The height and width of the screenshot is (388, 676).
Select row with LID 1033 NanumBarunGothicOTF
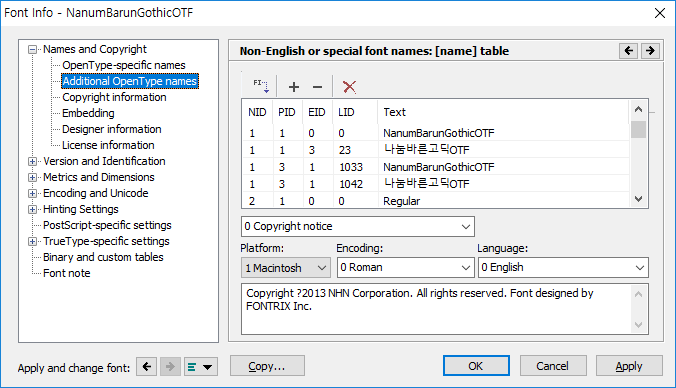click(435, 167)
